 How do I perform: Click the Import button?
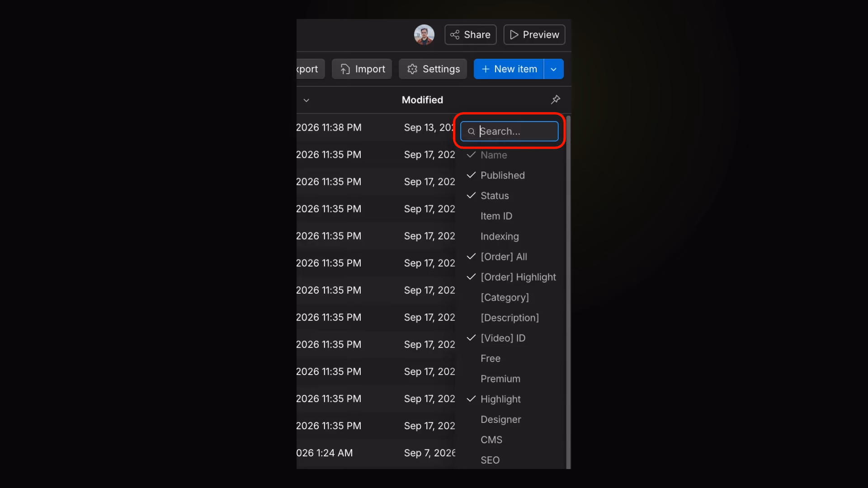pyautogui.click(x=362, y=69)
